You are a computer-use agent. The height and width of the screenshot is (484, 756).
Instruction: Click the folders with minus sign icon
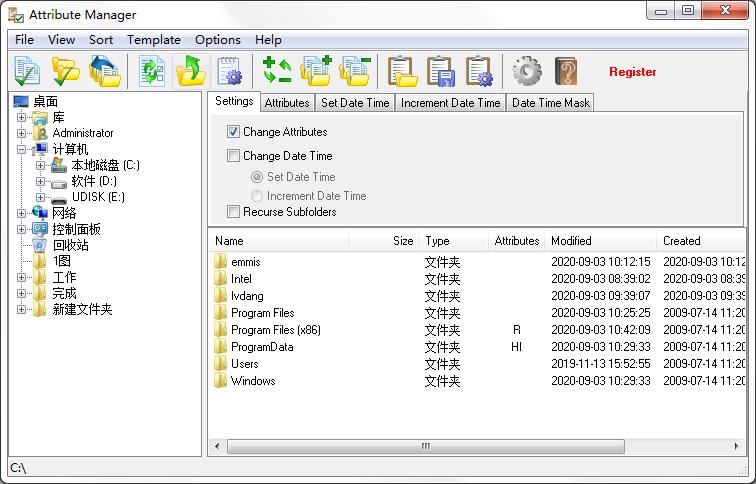click(x=354, y=72)
